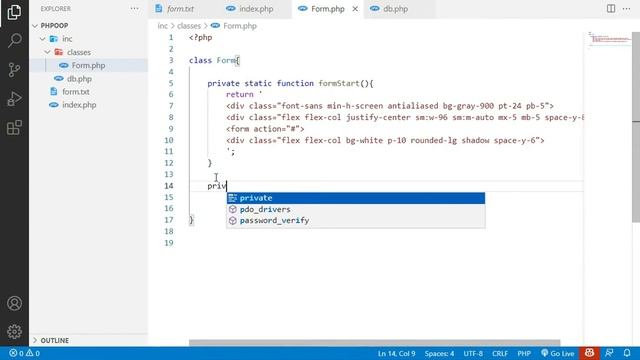This screenshot has height=360, width=640.
Task: Click line number 17 in the gutter
Action: tap(169, 220)
